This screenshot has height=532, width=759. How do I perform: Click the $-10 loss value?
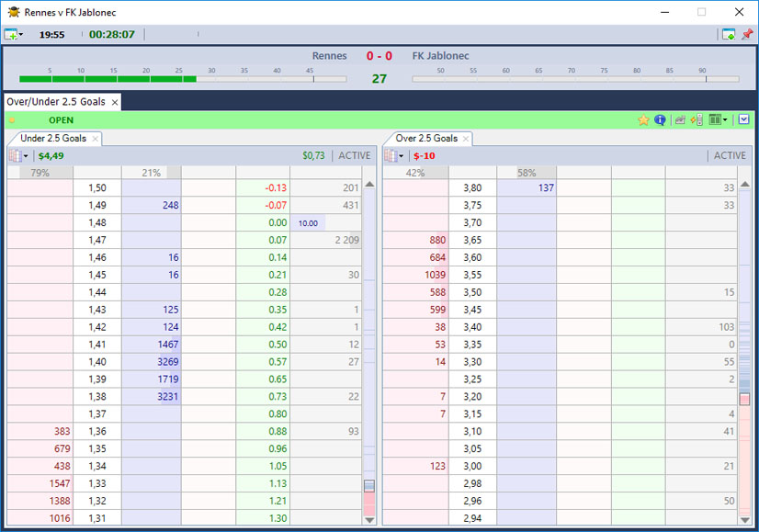(x=424, y=156)
